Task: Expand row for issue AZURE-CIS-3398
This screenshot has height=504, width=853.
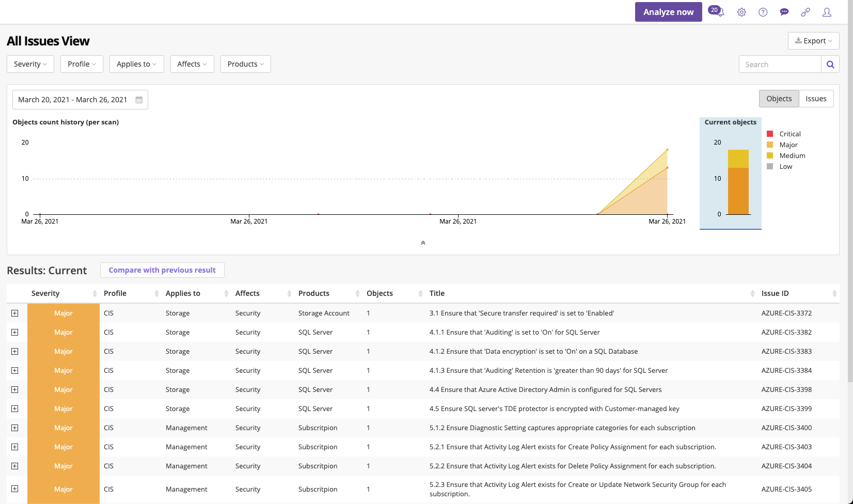Action: click(15, 389)
